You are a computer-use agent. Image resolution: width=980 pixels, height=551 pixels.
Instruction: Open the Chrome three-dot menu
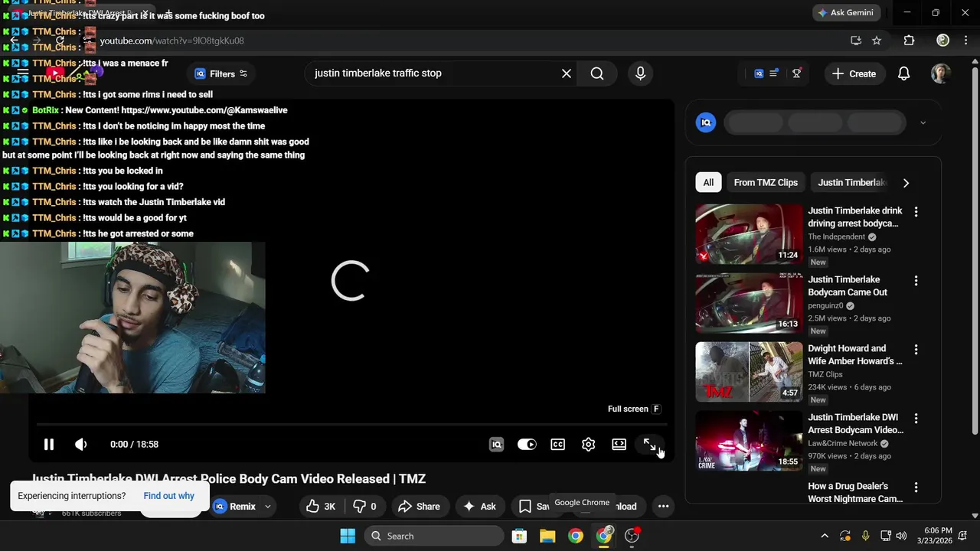point(968,41)
